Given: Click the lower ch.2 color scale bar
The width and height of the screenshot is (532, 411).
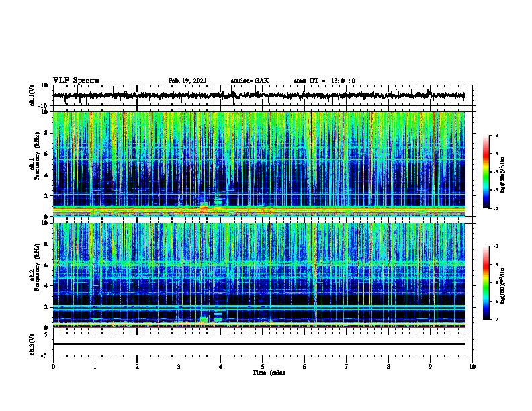Looking at the screenshot, I should tap(486, 283).
